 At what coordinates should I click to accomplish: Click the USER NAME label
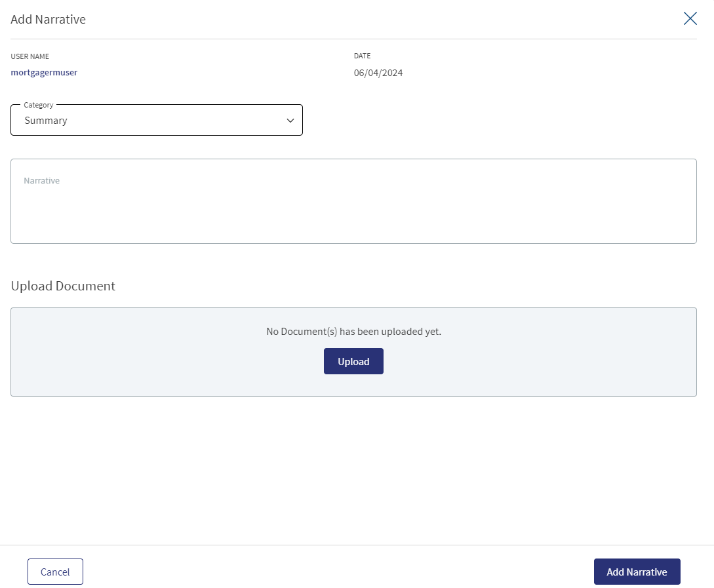pyautogui.click(x=30, y=56)
